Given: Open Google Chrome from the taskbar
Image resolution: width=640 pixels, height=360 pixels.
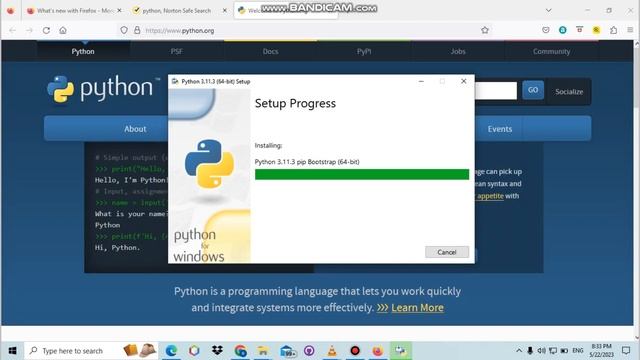Looking at the screenshot, I should tap(240, 351).
